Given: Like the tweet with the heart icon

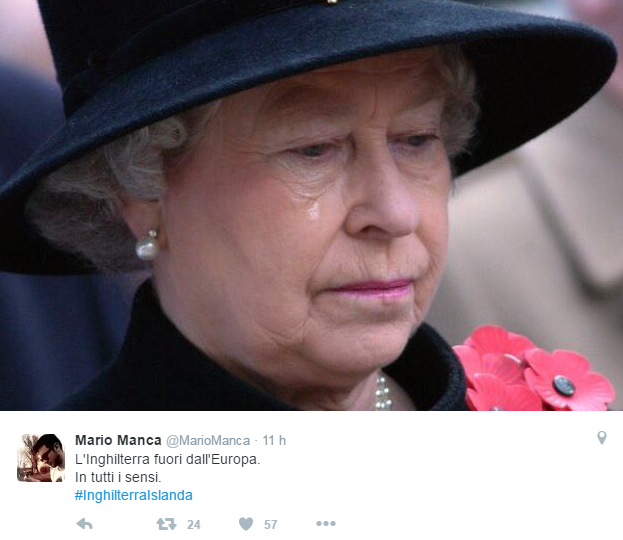Looking at the screenshot, I should pyautogui.click(x=246, y=524).
